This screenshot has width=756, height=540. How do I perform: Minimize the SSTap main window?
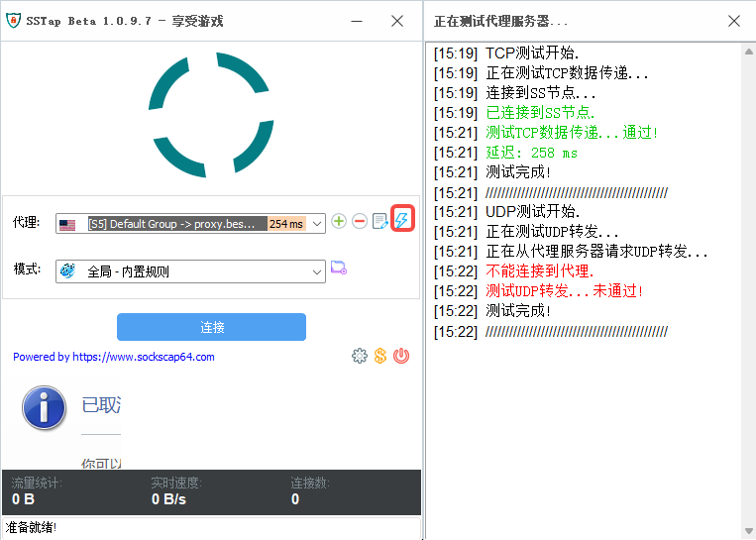(x=357, y=21)
